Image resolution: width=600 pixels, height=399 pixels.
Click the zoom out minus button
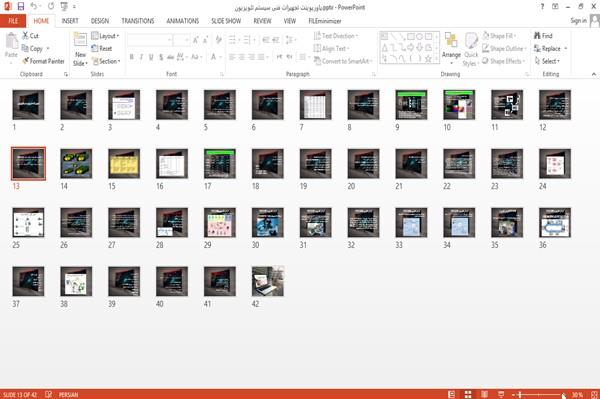[x=513, y=394]
